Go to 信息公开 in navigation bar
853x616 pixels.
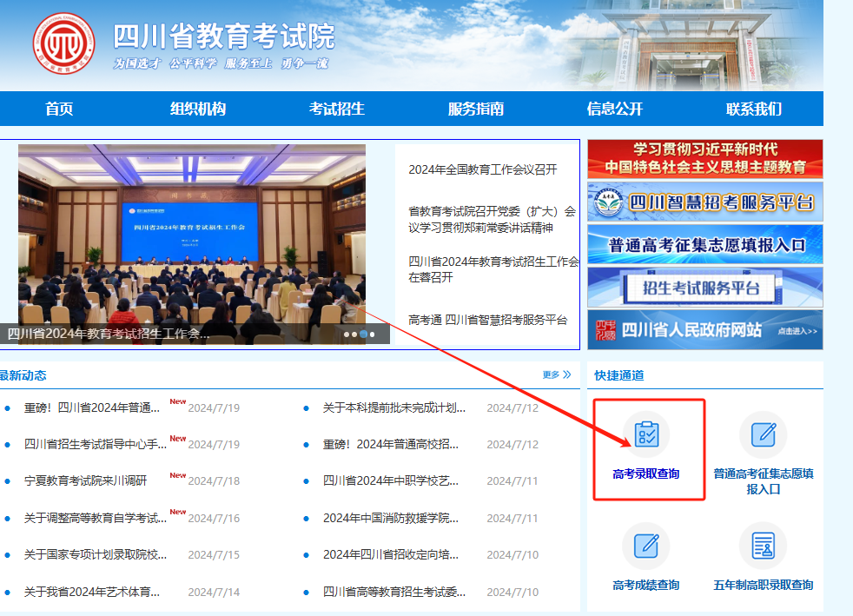(x=614, y=109)
